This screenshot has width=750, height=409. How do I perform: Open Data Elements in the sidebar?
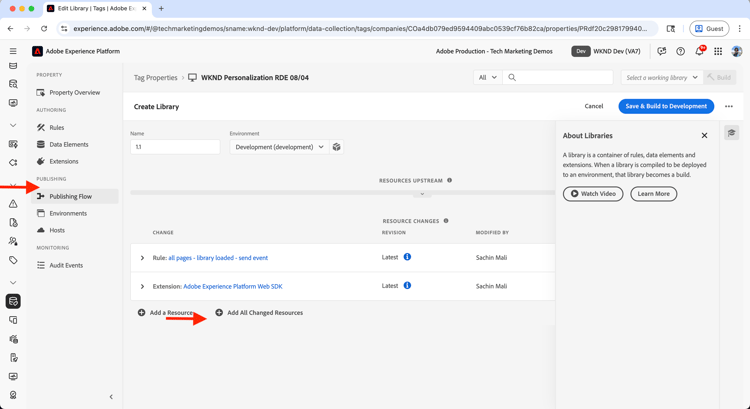[69, 144]
